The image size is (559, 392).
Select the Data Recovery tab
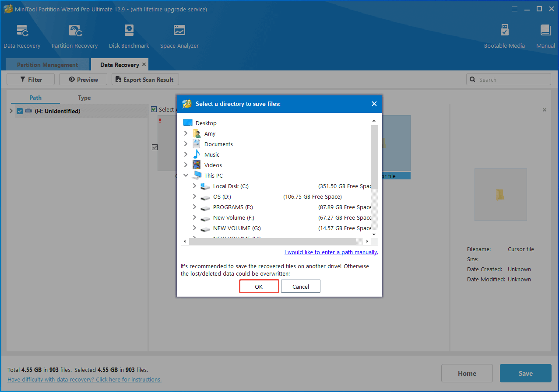click(x=120, y=65)
